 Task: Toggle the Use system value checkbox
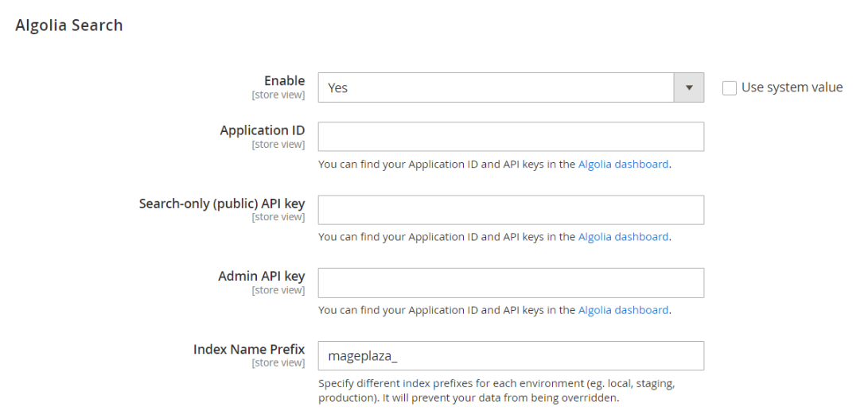pos(730,88)
